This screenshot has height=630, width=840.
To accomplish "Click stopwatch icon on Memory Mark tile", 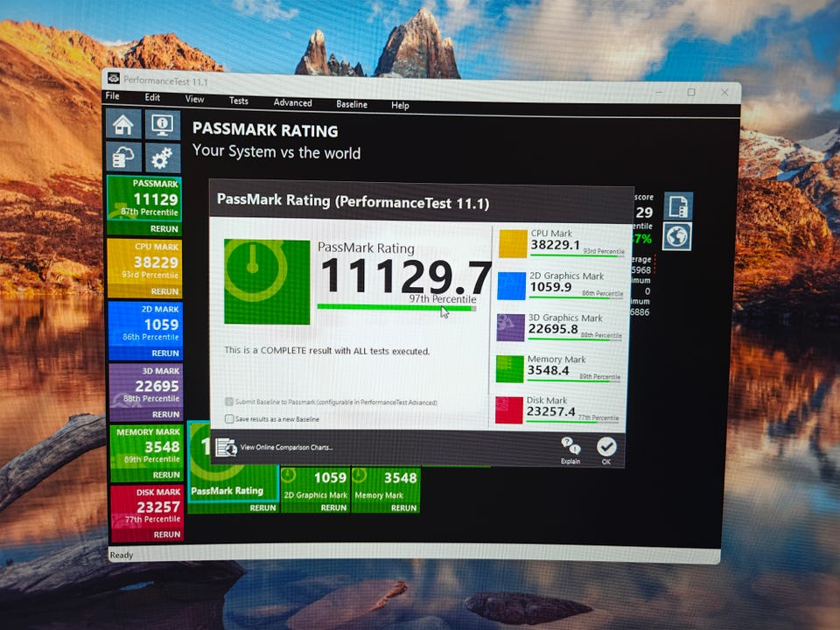I will pos(359,475).
